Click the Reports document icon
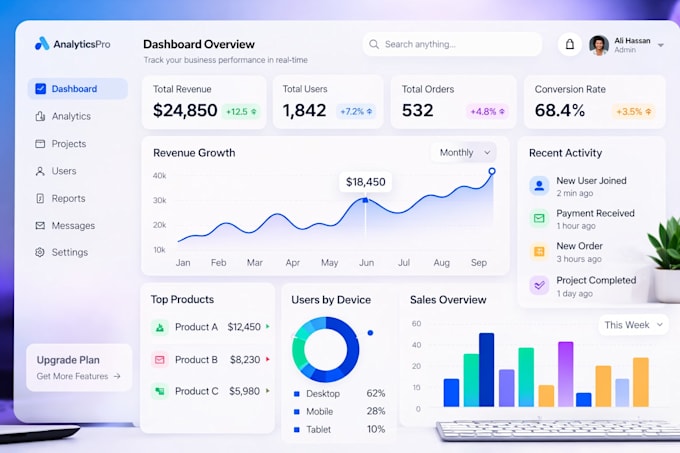680x453 pixels. 40,199
